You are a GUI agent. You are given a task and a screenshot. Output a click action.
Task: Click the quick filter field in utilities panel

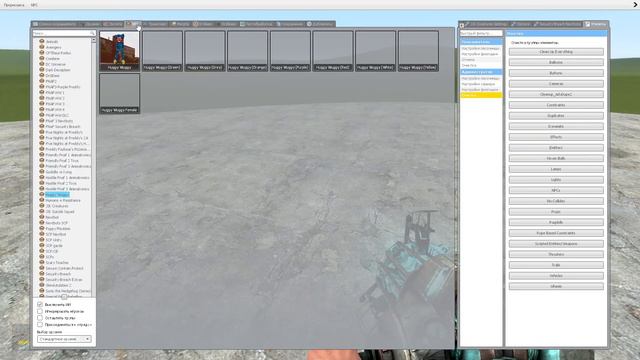(x=481, y=33)
